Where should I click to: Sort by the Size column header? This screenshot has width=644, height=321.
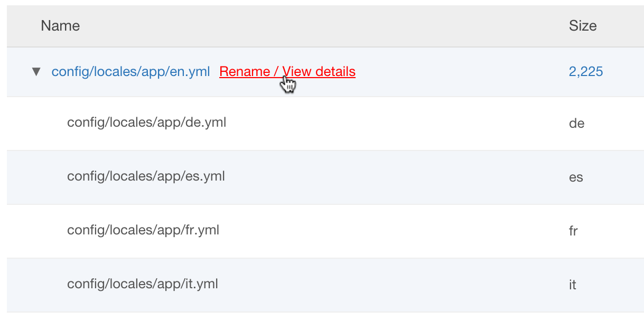583,26
